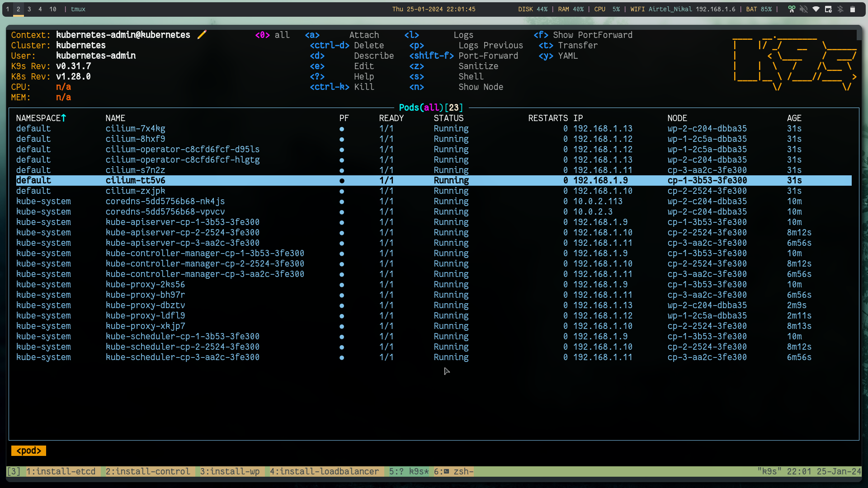Click the <shift-f> Port-Forward shortcut hint
Screen dimensions: 868x488
click(464, 56)
